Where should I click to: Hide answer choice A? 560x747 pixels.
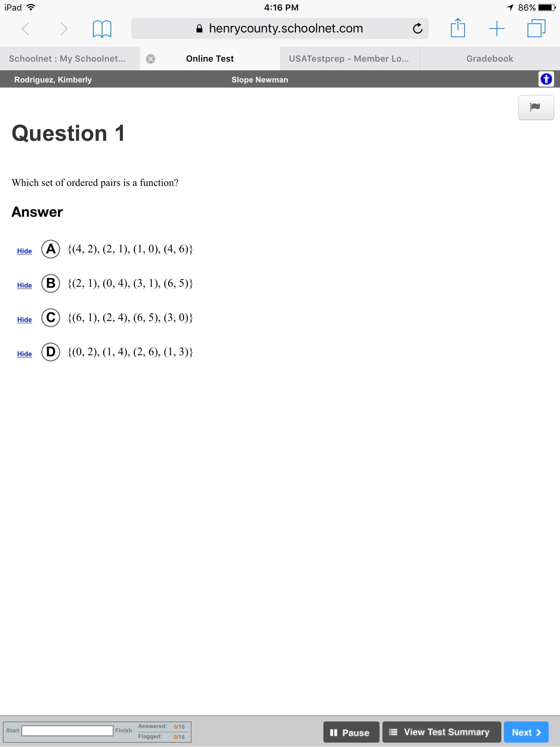coord(24,251)
